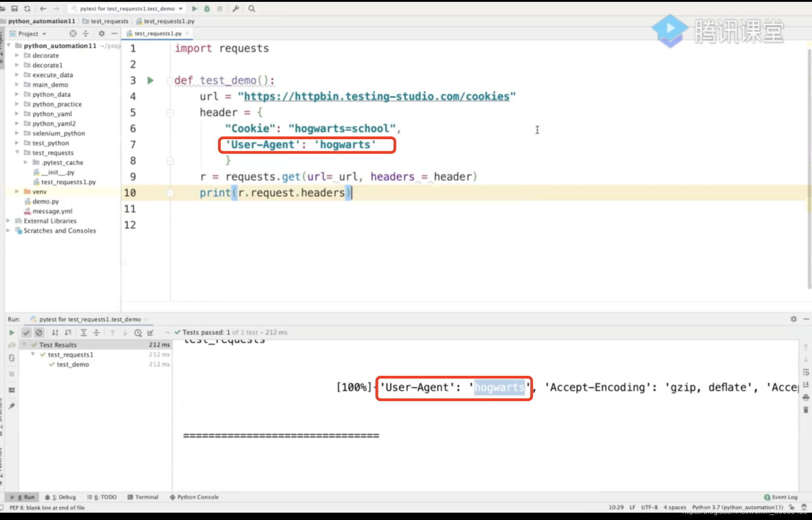Click test_requests breadcrumb folder
The height and width of the screenshot is (520, 812).
106,21
